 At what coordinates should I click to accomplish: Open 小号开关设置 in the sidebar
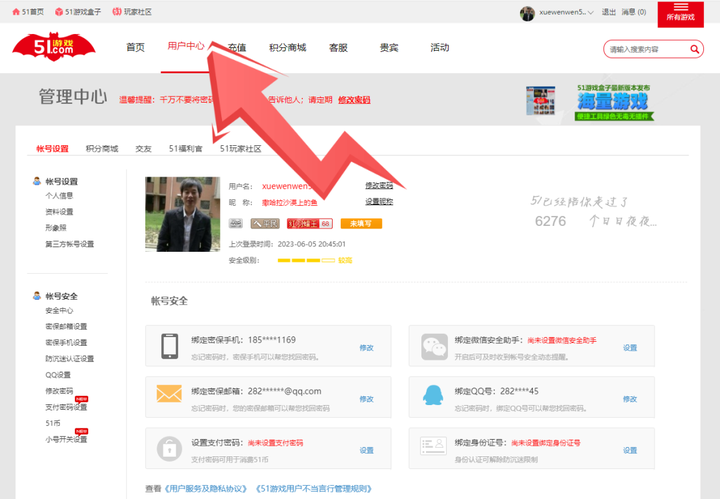coord(66,439)
